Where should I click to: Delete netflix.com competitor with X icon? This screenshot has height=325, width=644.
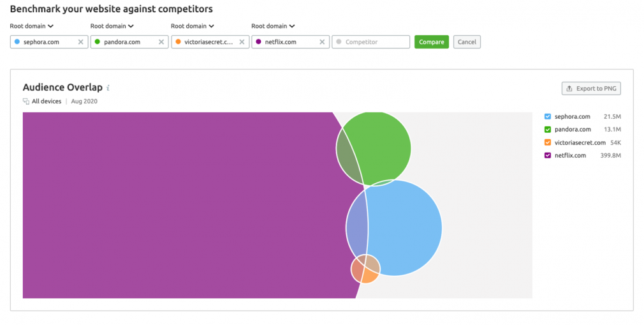click(x=322, y=42)
